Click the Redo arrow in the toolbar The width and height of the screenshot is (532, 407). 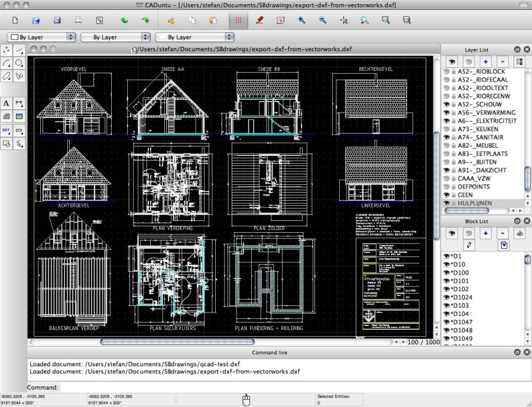[145, 19]
